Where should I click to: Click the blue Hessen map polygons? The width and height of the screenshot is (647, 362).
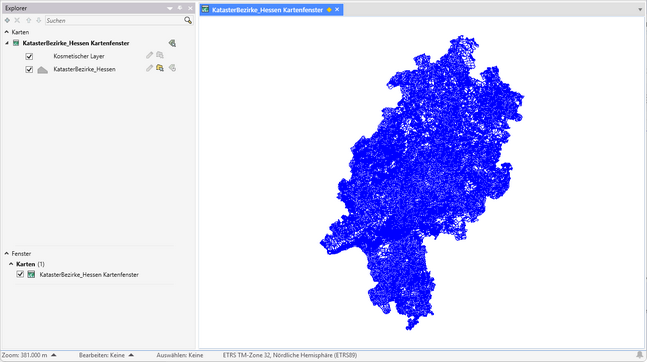point(421,182)
